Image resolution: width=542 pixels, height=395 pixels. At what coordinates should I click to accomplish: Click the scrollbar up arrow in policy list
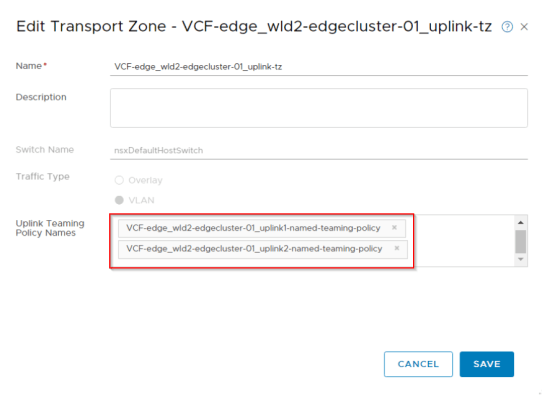[x=521, y=223]
